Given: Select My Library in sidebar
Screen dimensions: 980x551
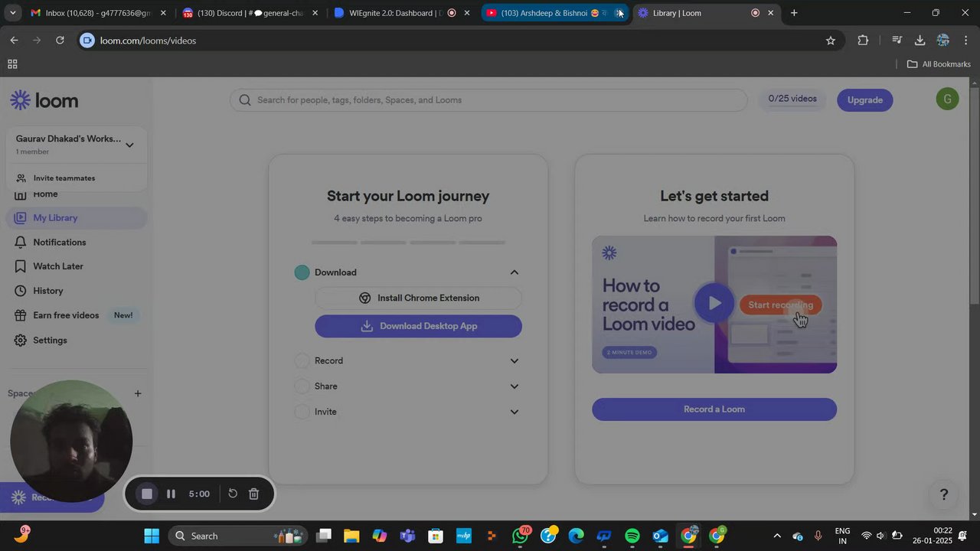Looking at the screenshot, I should tap(76, 218).
